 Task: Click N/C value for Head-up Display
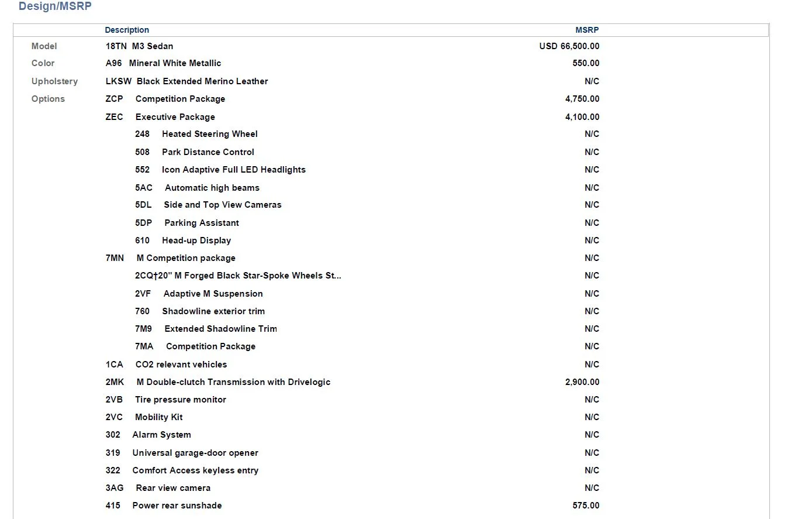pyautogui.click(x=592, y=240)
